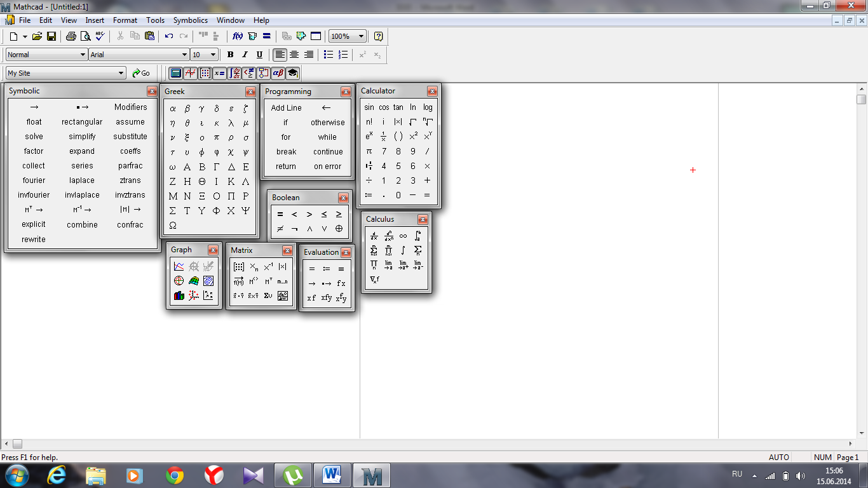
Task: Insert a Vector Field Plot from Graph palette
Action: click(208, 295)
